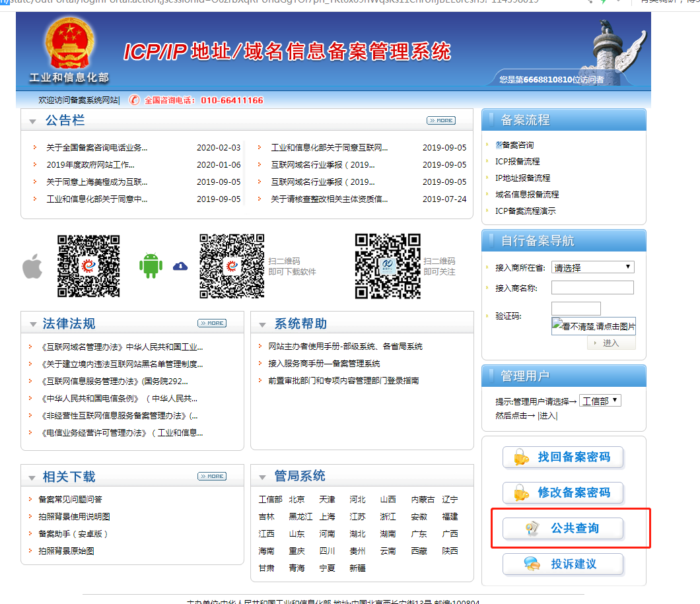Open the MORE button in 法律法规
The height and width of the screenshot is (604, 700).
tap(211, 323)
